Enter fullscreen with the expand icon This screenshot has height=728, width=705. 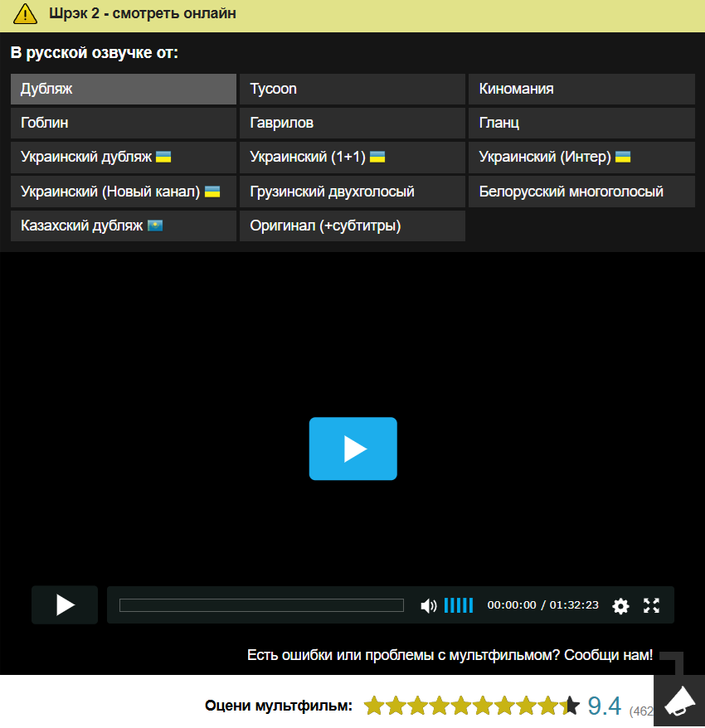click(651, 605)
